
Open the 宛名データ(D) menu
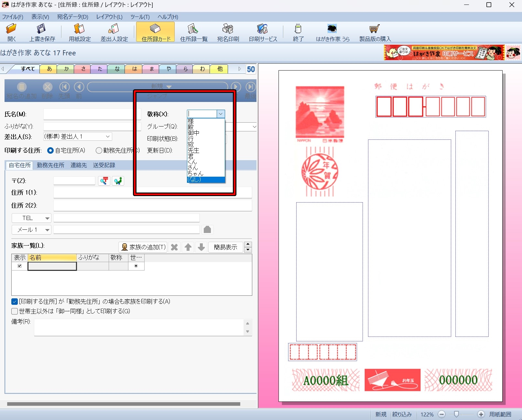(72, 17)
